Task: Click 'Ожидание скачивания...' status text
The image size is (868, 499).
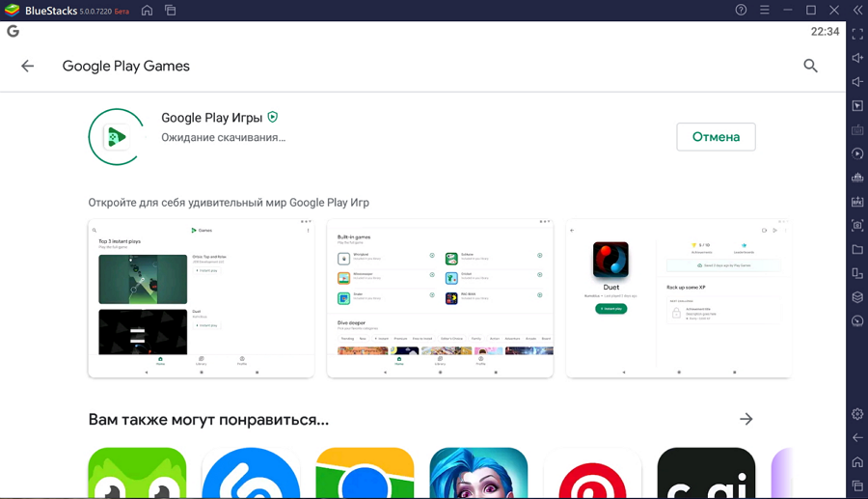Action: pyautogui.click(x=223, y=137)
